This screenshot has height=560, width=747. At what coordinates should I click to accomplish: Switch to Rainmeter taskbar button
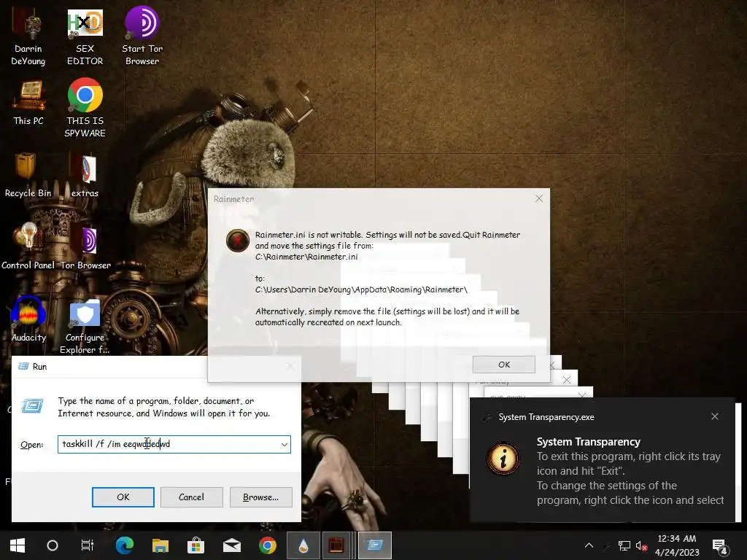coord(303,545)
